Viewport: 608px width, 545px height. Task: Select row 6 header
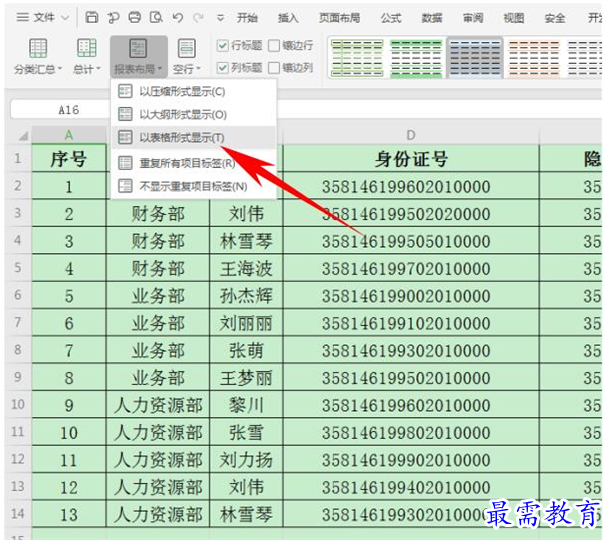(x=18, y=295)
